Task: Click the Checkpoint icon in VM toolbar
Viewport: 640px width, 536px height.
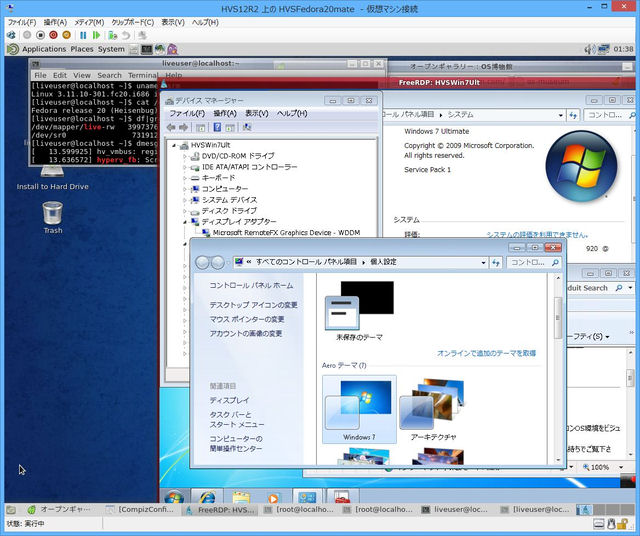Action: [x=113, y=36]
